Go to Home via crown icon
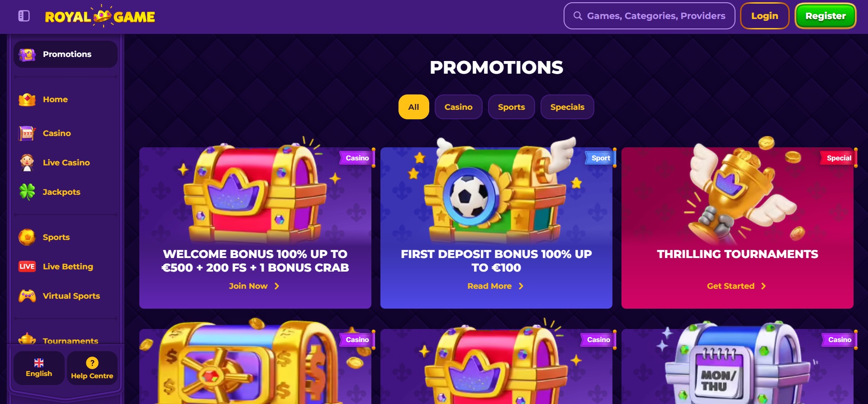868x404 pixels. tap(27, 99)
